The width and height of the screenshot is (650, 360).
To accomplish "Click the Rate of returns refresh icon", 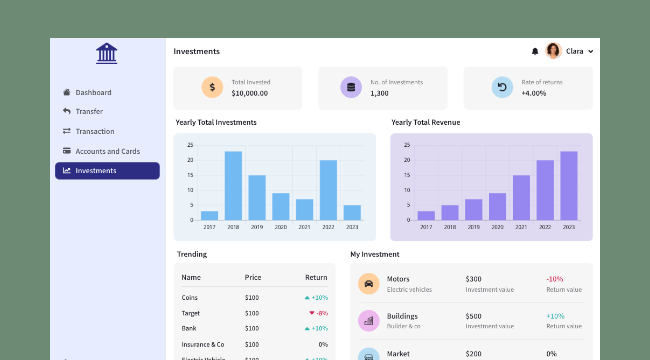I will click(x=502, y=87).
